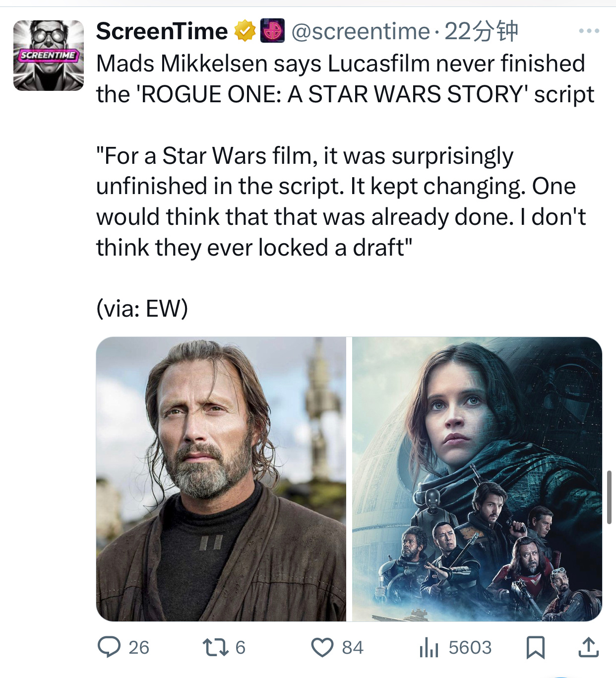Click the share upload arrow icon
This screenshot has height=678, width=616.
589,647
